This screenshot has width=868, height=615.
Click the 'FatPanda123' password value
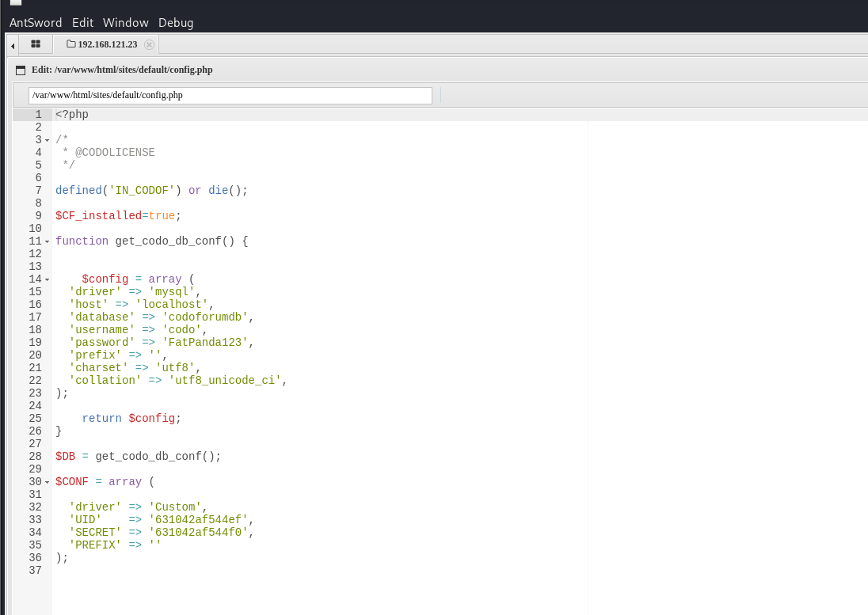(205, 343)
